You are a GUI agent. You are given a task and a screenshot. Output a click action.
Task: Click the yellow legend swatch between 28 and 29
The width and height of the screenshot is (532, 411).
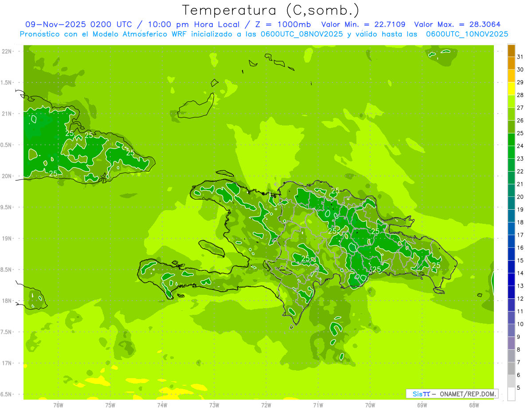(511, 89)
